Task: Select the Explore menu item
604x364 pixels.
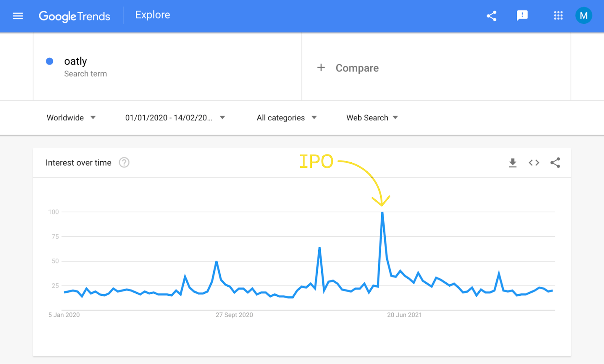Action: coord(153,15)
